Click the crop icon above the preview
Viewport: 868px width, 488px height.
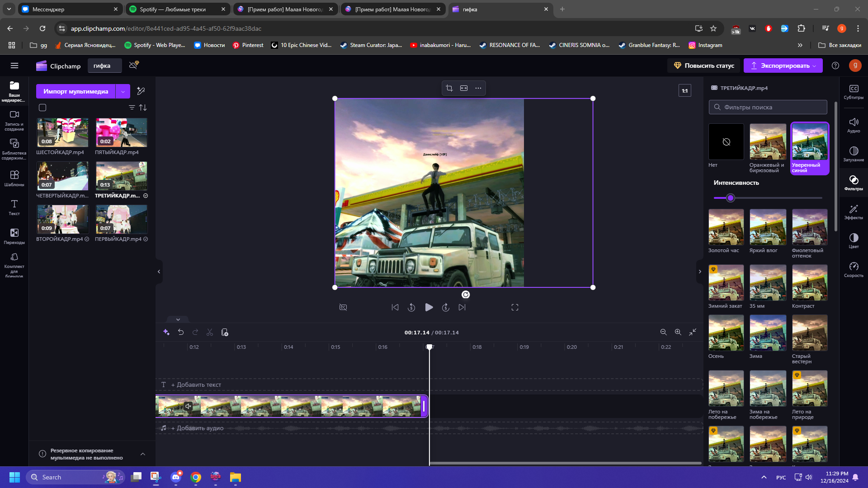click(449, 88)
